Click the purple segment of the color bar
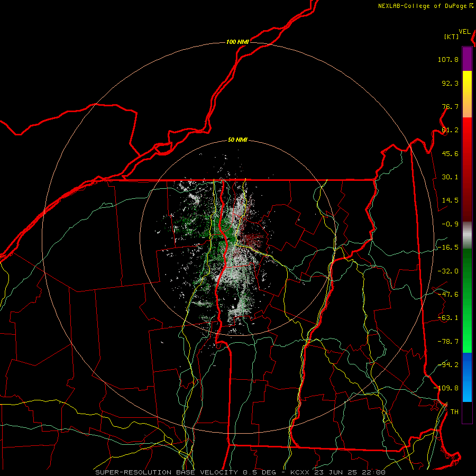Image resolution: width=476 pixels, height=476 pixels. [x=467, y=59]
